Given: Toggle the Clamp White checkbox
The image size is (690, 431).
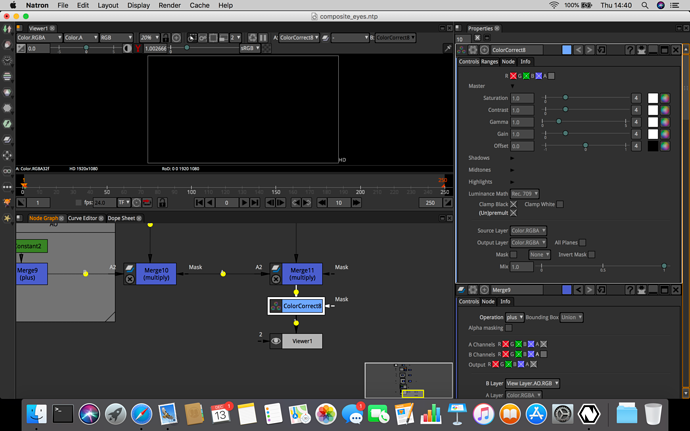Looking at the screenshot, I should pyautogui.click(x=560, y=204).
